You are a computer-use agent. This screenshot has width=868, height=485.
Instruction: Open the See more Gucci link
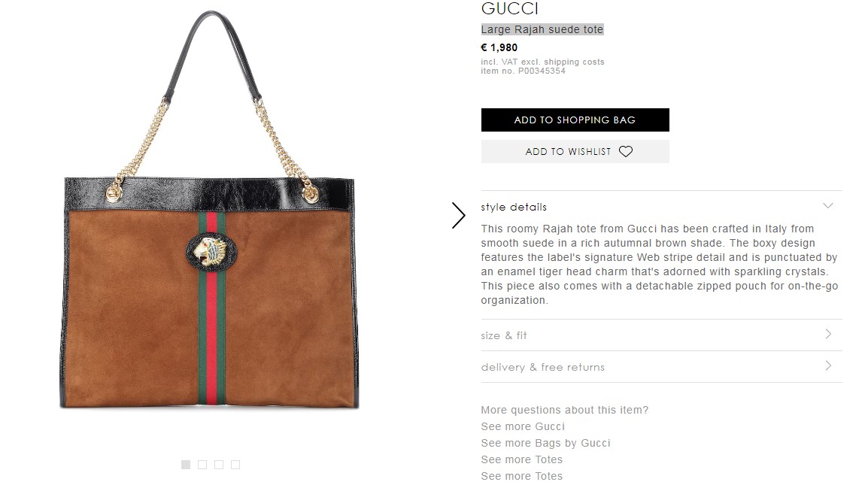(x=523, y=426)
